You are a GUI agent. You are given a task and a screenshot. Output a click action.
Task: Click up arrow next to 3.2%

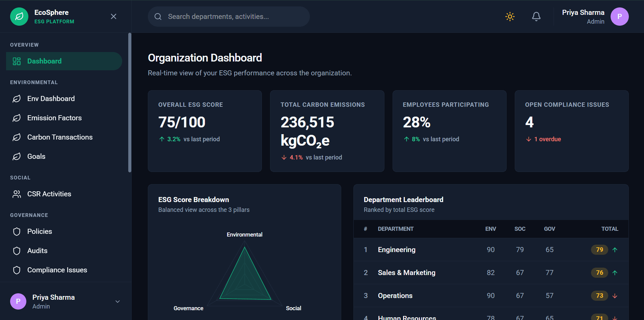(x=162, y=139)
